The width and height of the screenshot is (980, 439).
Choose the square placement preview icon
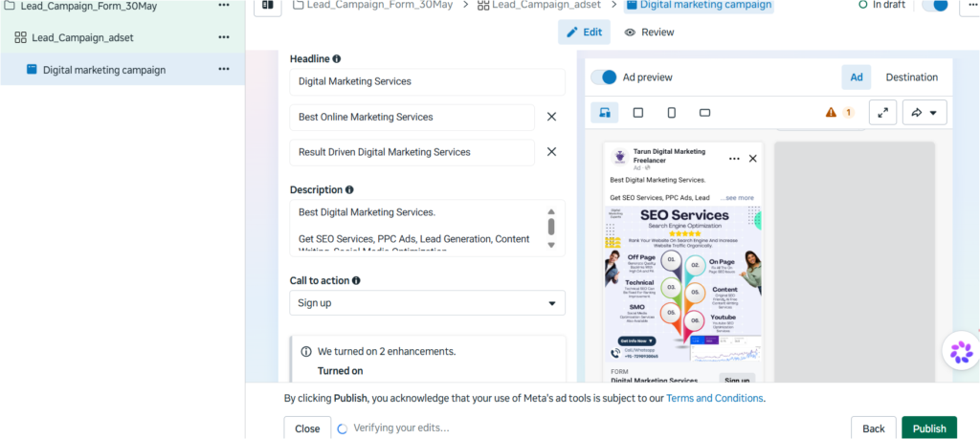tap(638, 113)
